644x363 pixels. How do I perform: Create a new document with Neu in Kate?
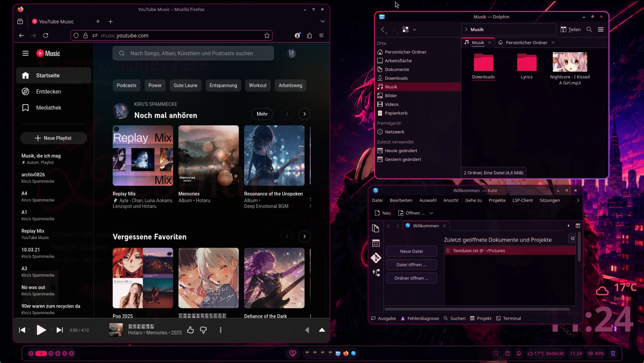[x=383, y=213]
